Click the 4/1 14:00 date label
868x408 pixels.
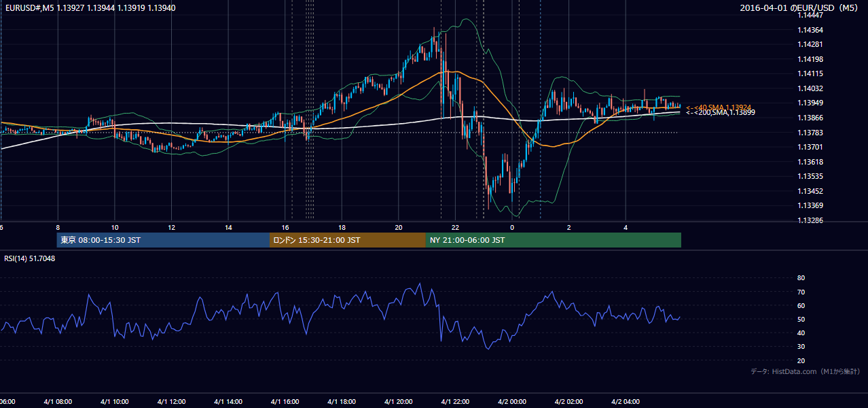228,402
